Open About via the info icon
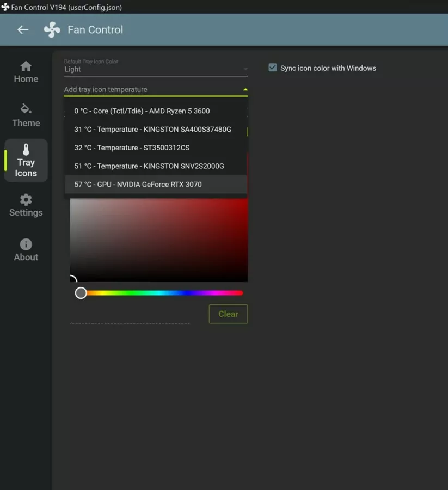The image size is (448, 490). [x=26, y=244]
